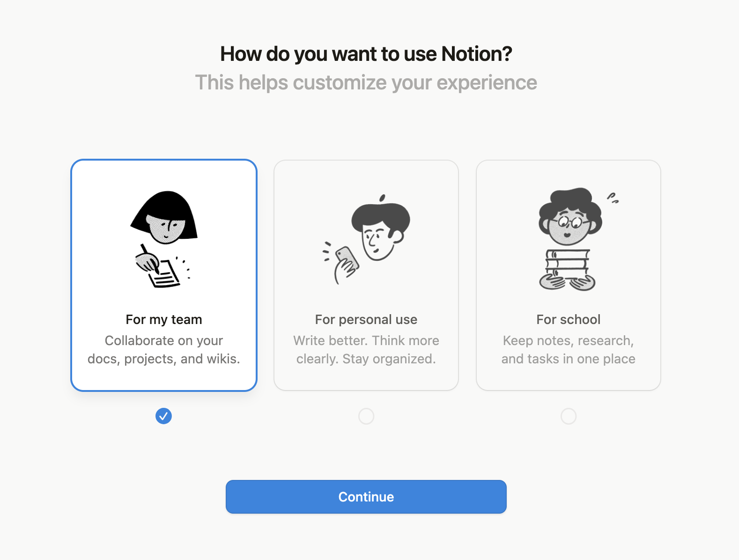Click the woman writing notes illustration

click(x=163, y=239)
